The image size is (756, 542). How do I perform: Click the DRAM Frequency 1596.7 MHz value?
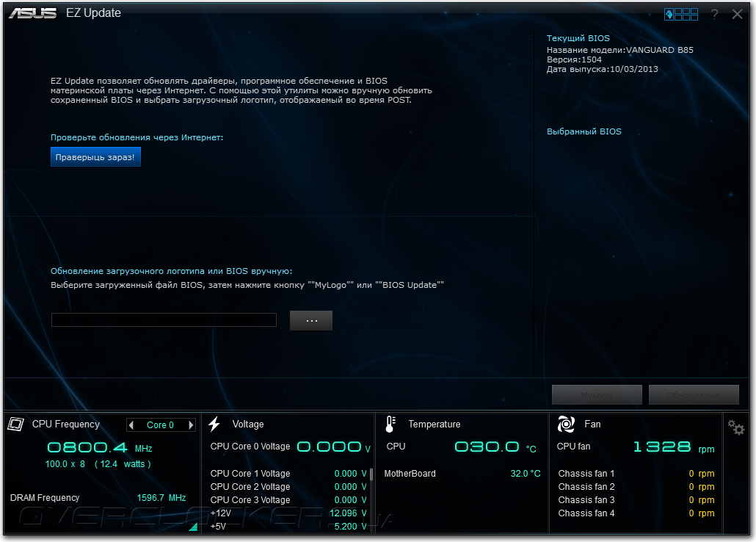click(161, 498)
